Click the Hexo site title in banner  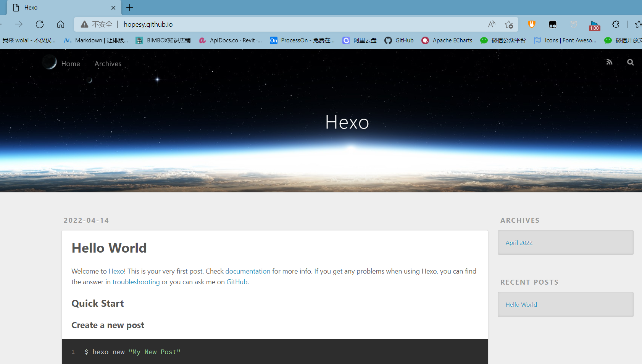[x=347, y=122]
